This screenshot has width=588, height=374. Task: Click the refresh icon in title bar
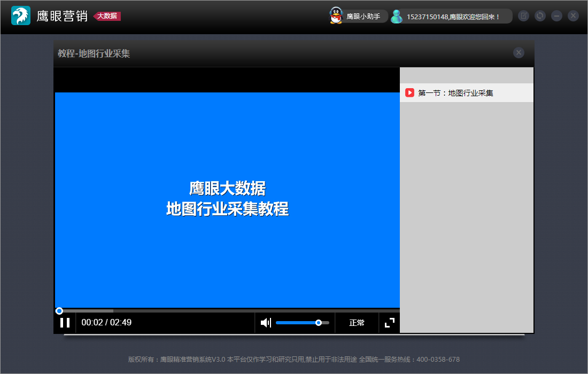540,15
